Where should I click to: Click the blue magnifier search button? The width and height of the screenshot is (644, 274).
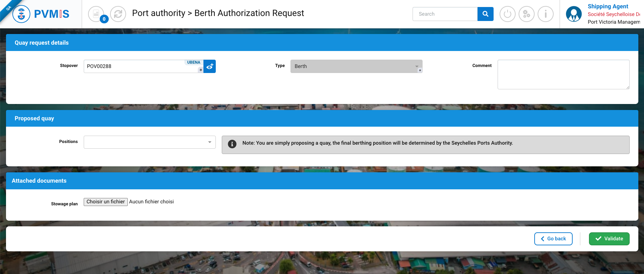pos(485,14)
